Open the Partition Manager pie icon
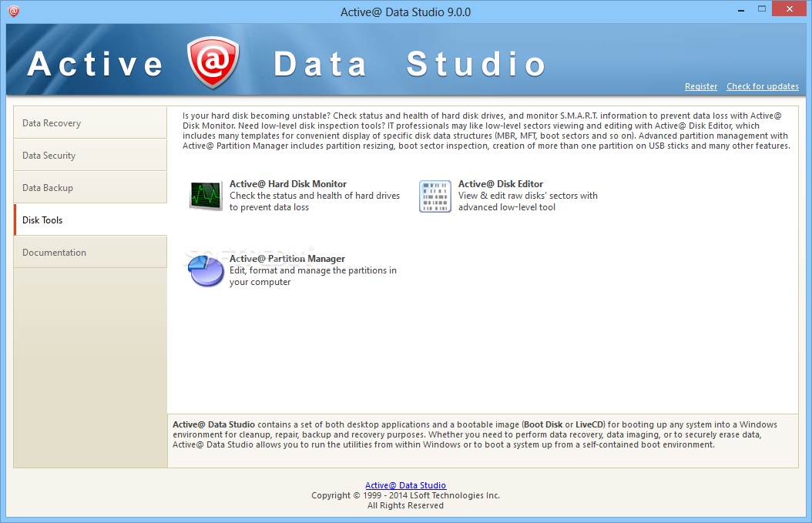This screenshot has height=523, width=812. point(205,270)
